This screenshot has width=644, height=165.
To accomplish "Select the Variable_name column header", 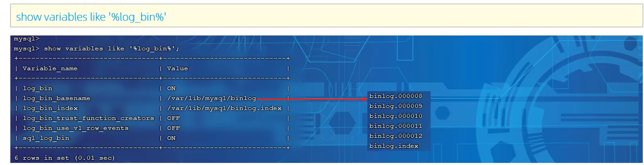I will [50, 68].
